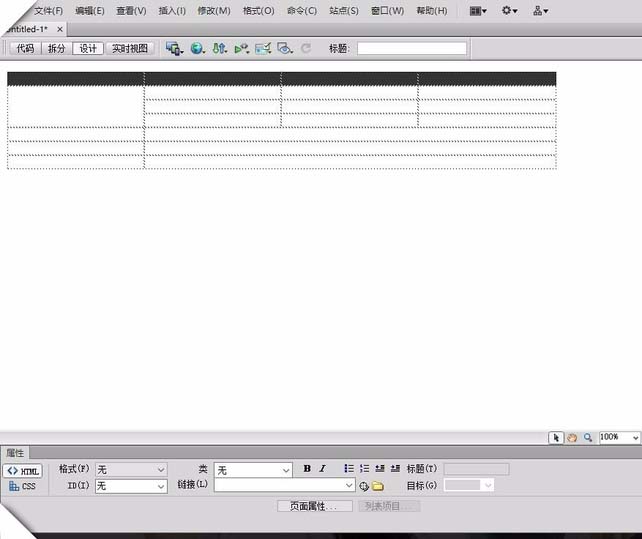Open the 帮助(H) menu

click(x=432, y=11)
